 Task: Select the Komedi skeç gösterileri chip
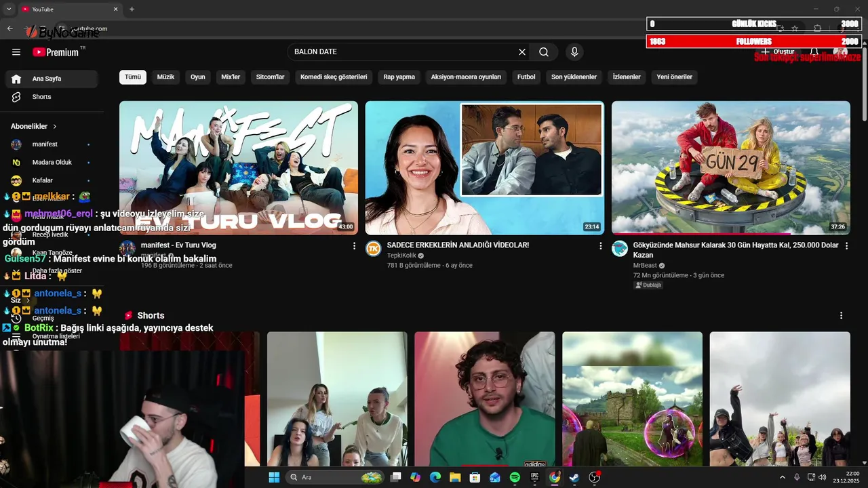[334, 77]
